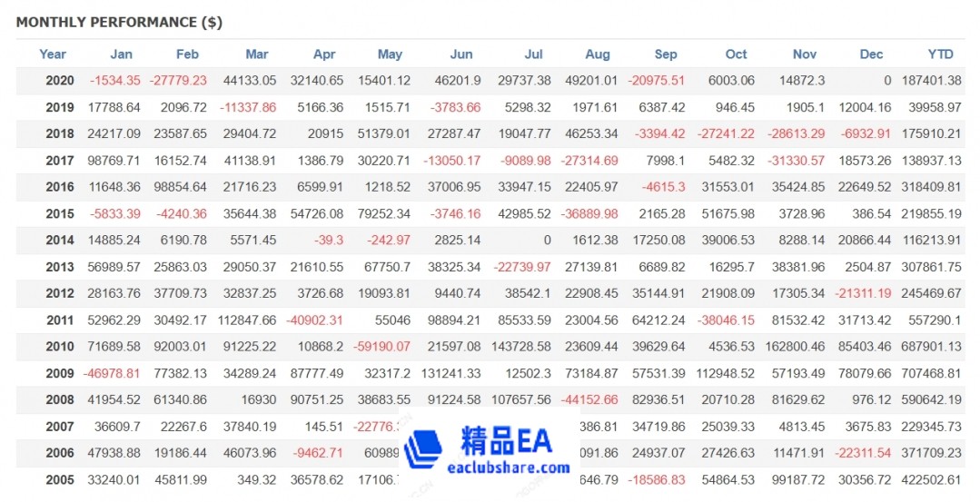This screenshot has height=502, width=980.
Task: Click the Year column header
Action: [53, 54]
